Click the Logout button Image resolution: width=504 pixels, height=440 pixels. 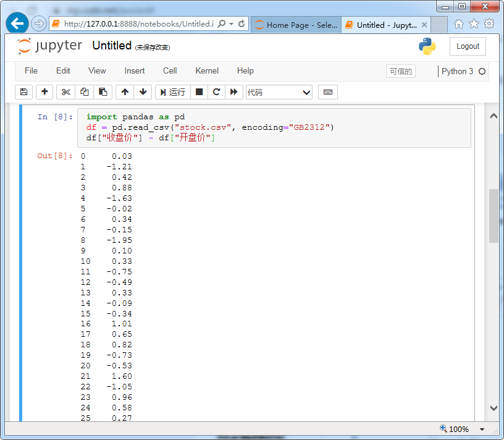[x=468, y=46]
